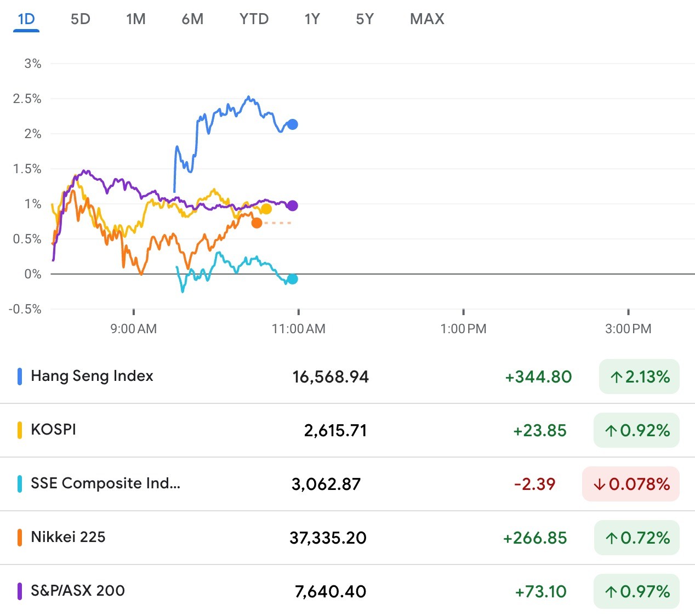Click the S&P/ASX 200 purple color marker

[20, 591]
